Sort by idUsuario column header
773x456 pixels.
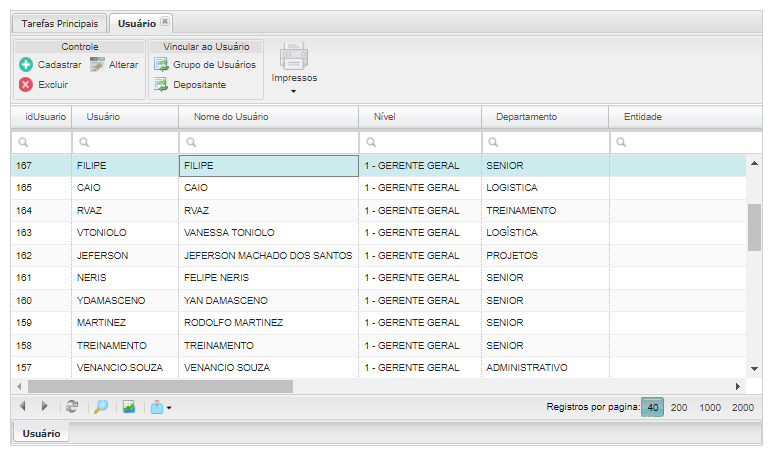coord(41,117)
